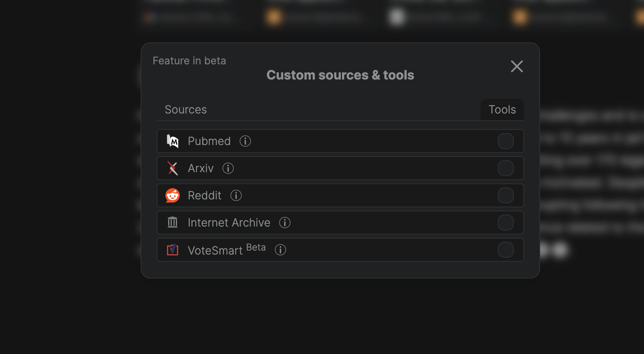Select the Internet Archive row label
644x354 pixels.
[229, 223]
